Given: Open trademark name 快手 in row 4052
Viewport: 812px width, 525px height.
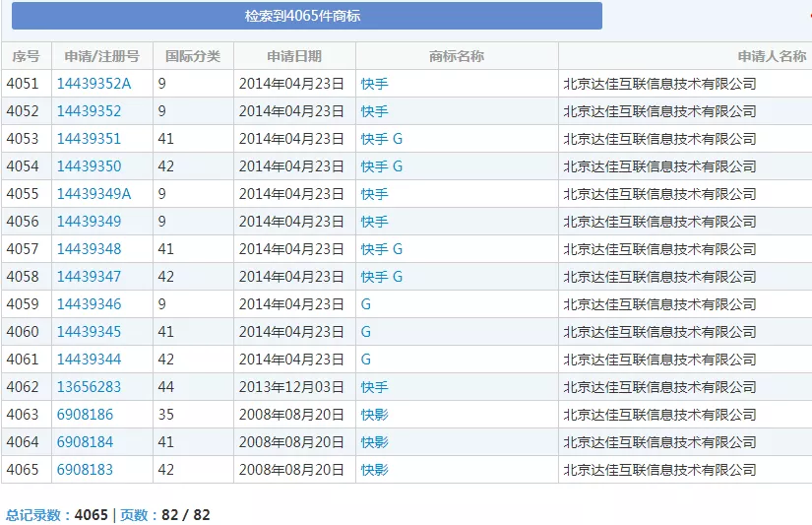Looking at the screenshot, I should (374, 111).
